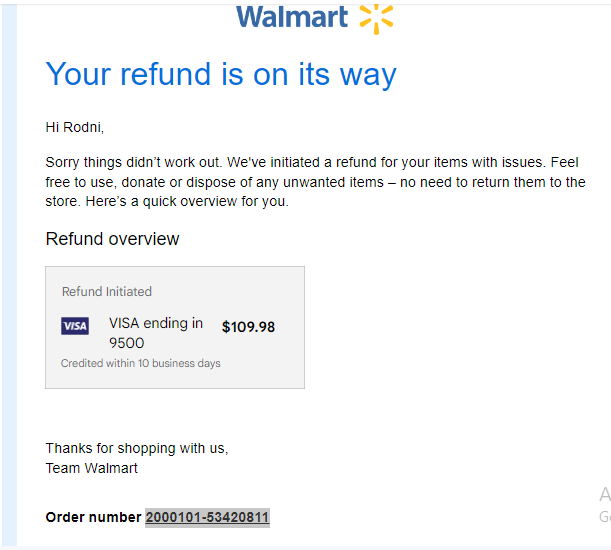This screenshot has height=550, width=611.
Task: Click the 'Team Walmart' signature
Action: [x=92, y=468]
